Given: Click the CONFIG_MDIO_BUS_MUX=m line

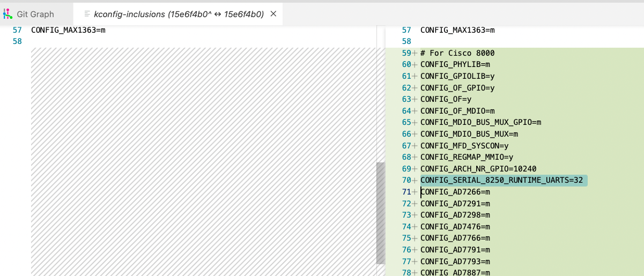Looking at the screenshot, I should pyautogui.click(x=469, y=134).
